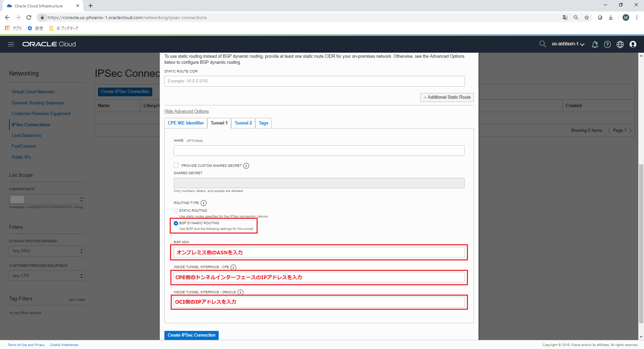644x349 pixels.
Task: Click the page vertical scrollbar thumb
Action: tap(641, 243)
